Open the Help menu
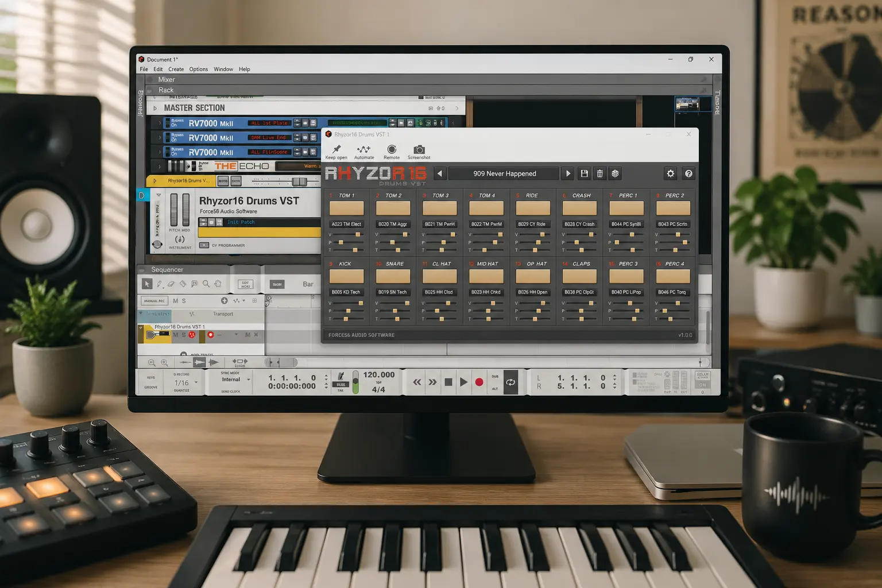 (x=245, y=69)
